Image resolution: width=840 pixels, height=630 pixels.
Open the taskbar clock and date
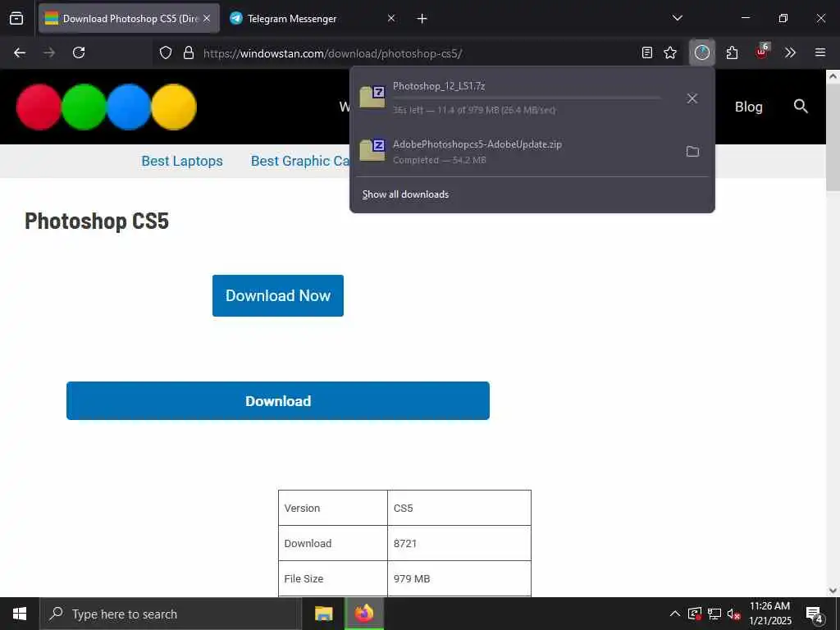pyautogui.click(x=769, y=614)
